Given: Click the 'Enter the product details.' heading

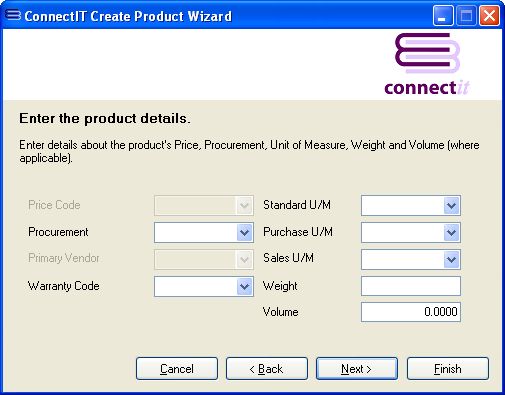Looking at the screenshot, I should pos(105,119).
